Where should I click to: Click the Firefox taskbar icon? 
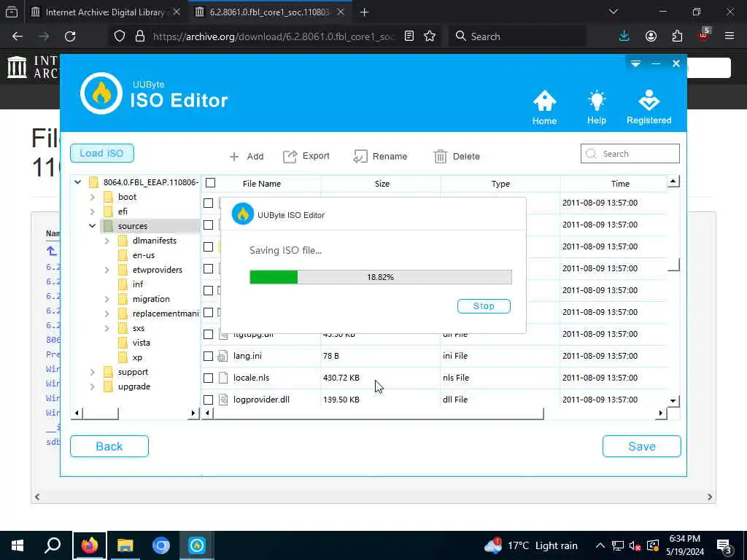point(89,545)
